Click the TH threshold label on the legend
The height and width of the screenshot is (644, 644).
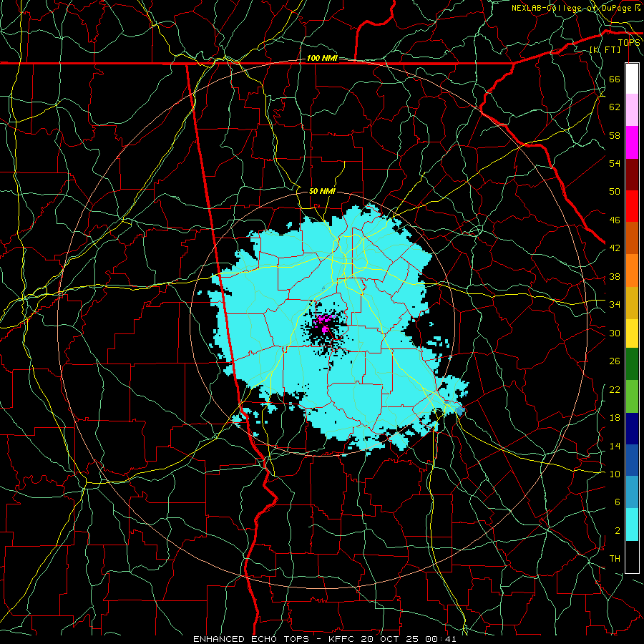(x=615, y=559)
